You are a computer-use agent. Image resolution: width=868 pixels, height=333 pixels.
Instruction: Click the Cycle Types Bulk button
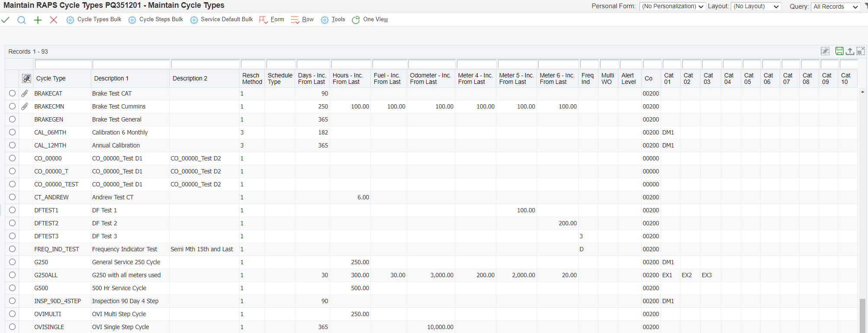tap(94, 19)
